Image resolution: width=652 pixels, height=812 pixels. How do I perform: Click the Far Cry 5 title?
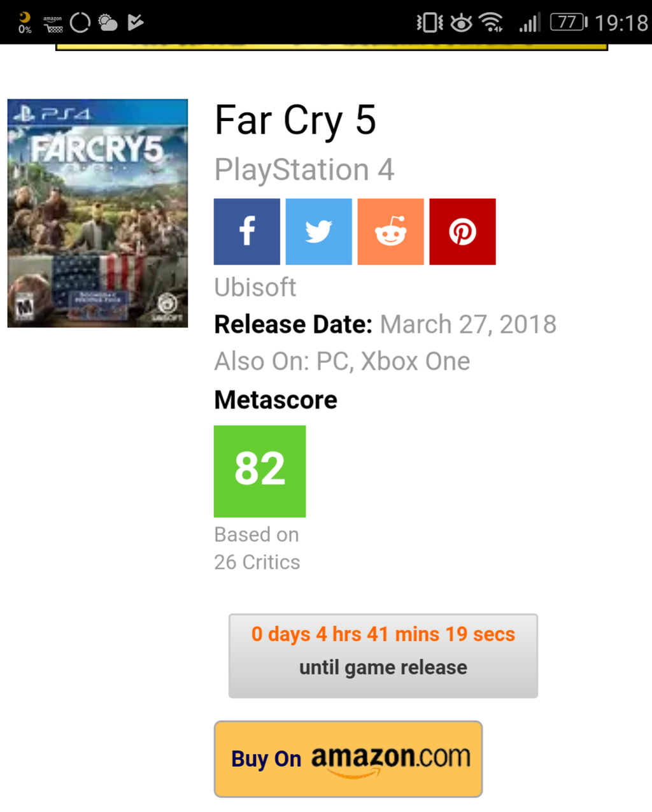(x=295, y=120)
